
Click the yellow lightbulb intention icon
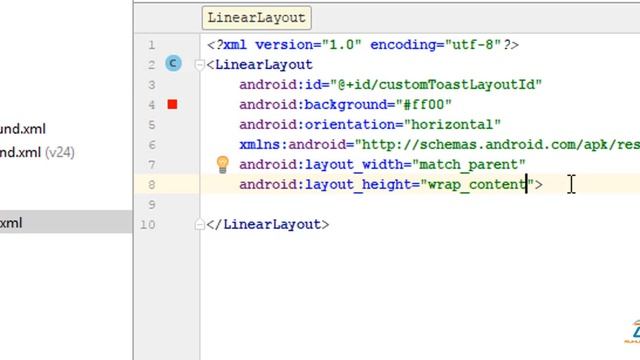pyautogui.click(x=222, y=164)
